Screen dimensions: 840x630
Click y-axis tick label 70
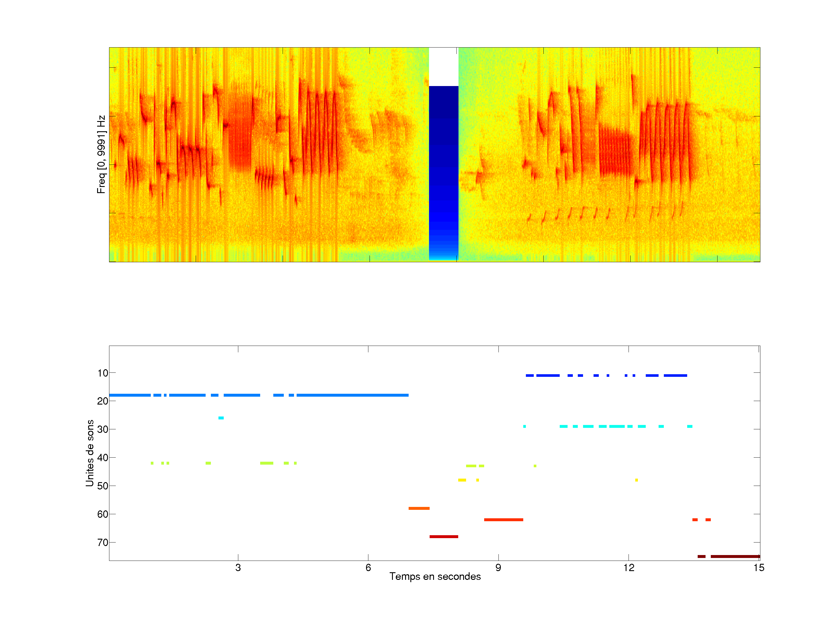[x=103, y=542]
